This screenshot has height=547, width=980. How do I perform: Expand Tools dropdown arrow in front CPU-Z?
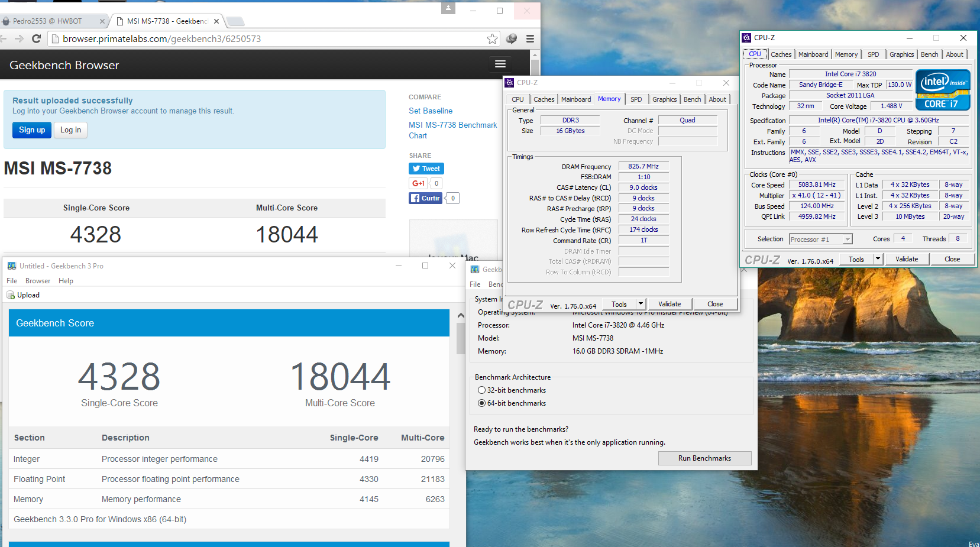878,259
